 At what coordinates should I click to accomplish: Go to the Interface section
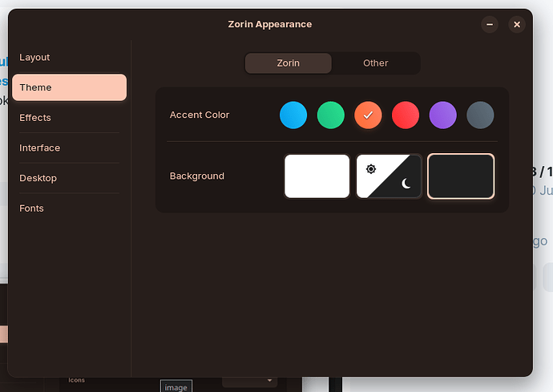tap(69, 148)
